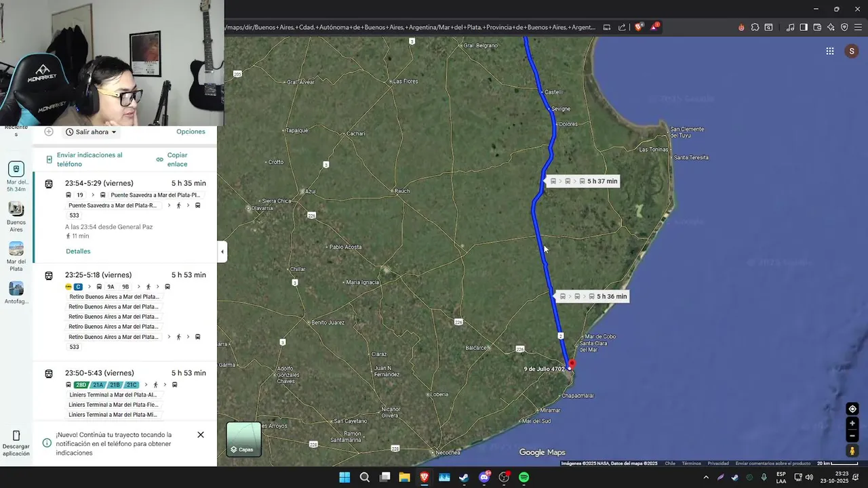Open the "Salir ahora" departure dropdown

pos(91,132)
